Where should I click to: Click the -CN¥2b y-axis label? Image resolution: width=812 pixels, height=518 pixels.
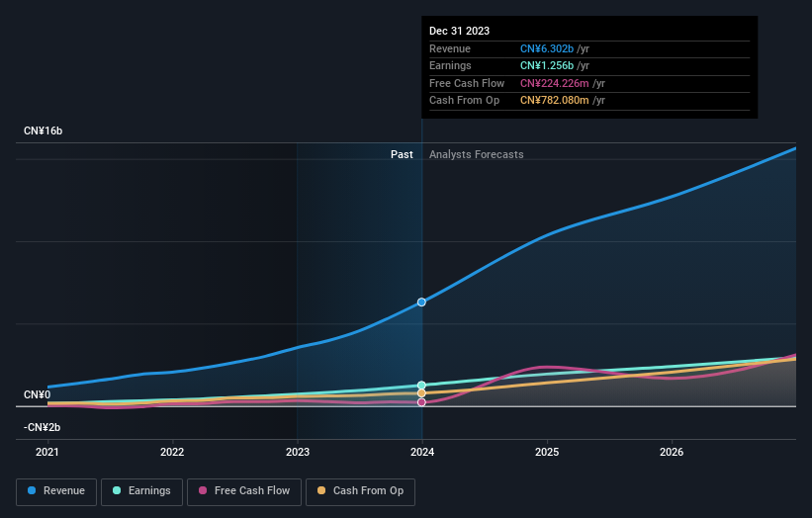click(42, 427)
